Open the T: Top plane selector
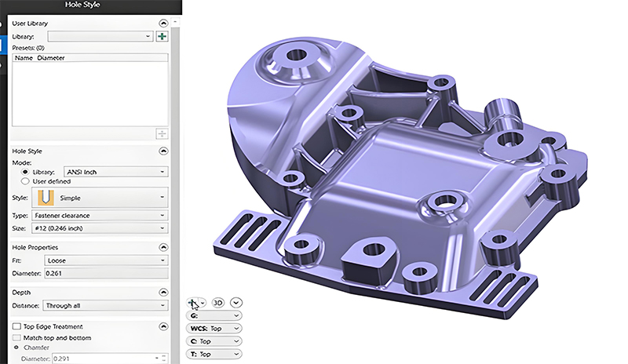Screen dimensions: 628x364 click(214, 355)
